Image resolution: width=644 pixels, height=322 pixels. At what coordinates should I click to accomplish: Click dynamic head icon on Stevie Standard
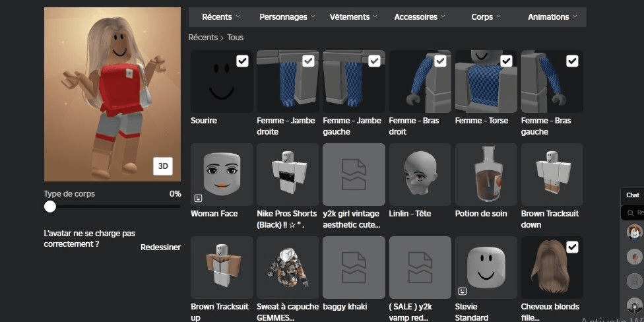click(x=463, y=291)
